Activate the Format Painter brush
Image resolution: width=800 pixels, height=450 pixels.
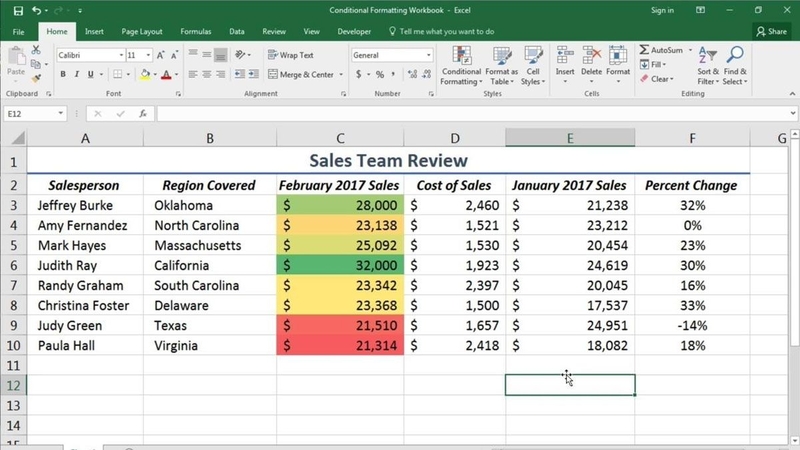click(x=36, y=78)
